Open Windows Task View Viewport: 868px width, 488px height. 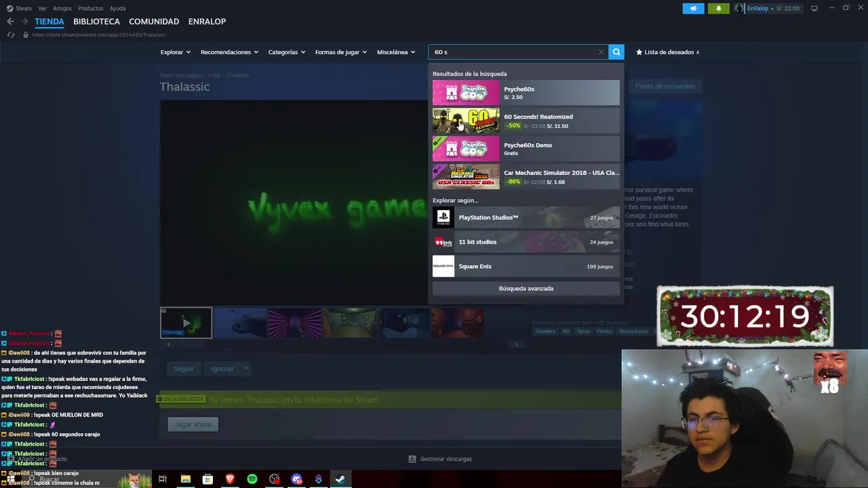(x=163, y=479)
